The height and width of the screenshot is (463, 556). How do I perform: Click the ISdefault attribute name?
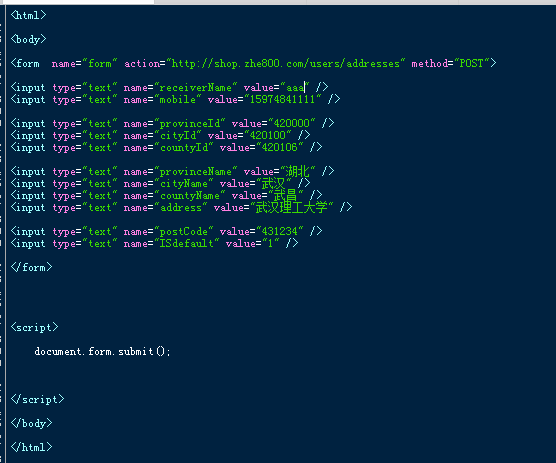187,244
